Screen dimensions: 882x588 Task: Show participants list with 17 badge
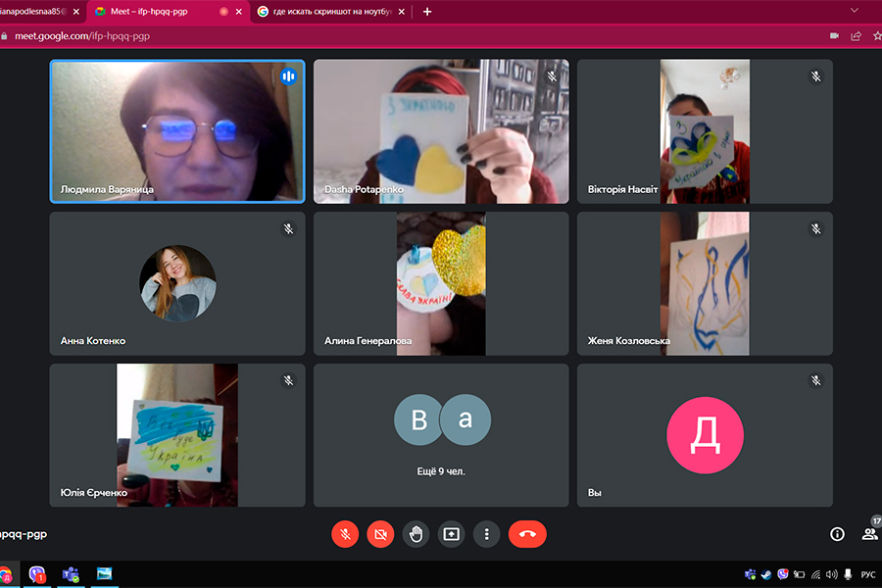[869, 533]
